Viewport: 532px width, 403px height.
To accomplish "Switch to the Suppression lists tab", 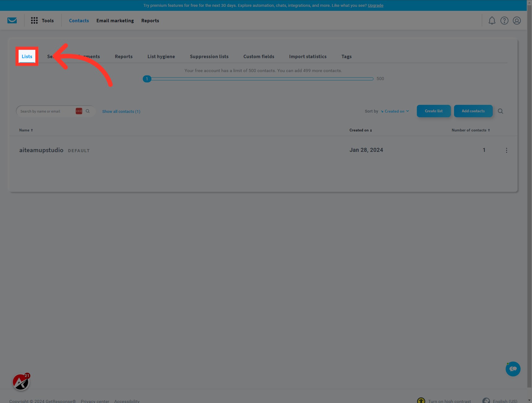I will (x=209, y=56).
